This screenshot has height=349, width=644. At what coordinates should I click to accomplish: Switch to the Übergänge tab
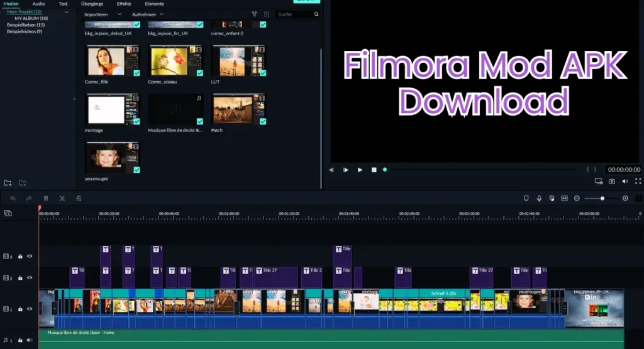pyautogui.click(x=92, y=4)
